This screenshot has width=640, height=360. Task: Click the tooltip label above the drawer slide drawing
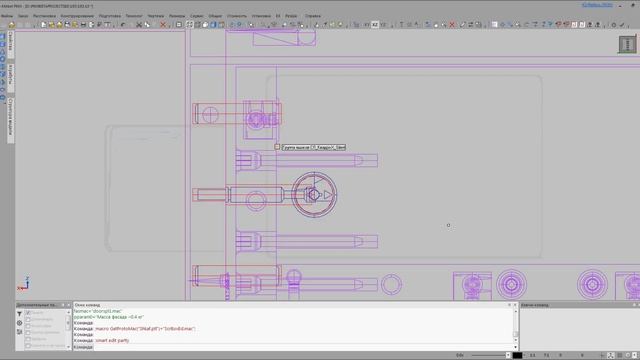coord(313,147)
